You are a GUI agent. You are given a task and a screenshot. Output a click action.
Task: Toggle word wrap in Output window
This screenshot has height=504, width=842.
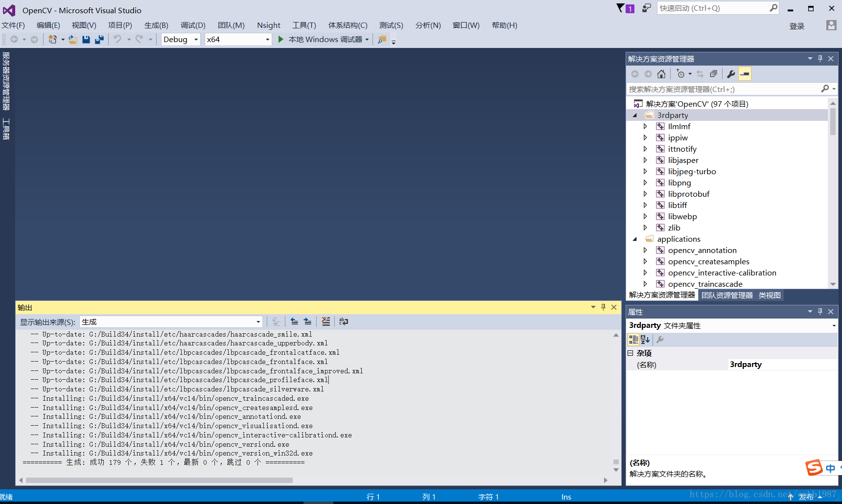pos(344,321)
